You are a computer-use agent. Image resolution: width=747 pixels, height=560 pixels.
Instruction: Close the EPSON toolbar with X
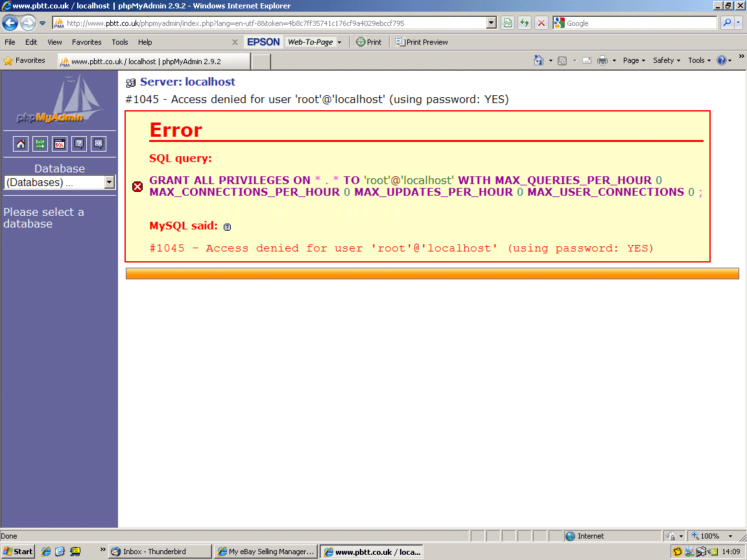pyautogui.click(x=235, y=42)
